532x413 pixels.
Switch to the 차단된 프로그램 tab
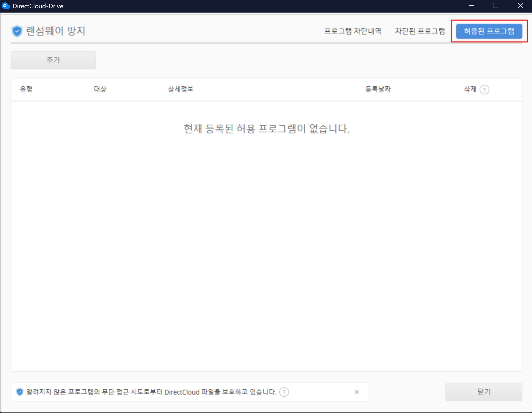420,31
